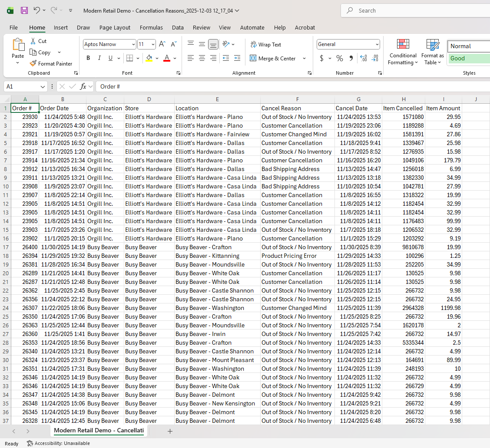
Task: Apply middle align to cells
Action: (202, 44)
